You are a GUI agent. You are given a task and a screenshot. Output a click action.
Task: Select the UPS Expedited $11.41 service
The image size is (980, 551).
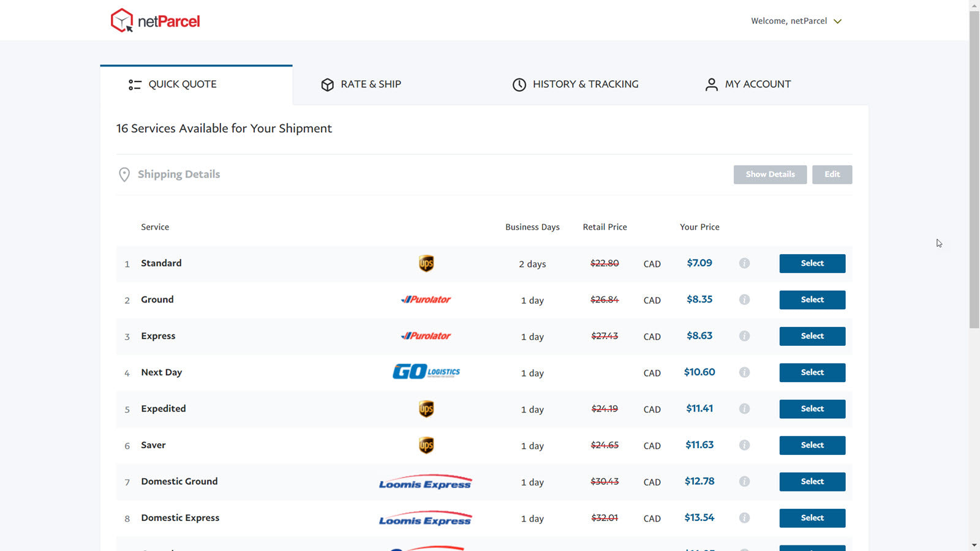(812, 409)
